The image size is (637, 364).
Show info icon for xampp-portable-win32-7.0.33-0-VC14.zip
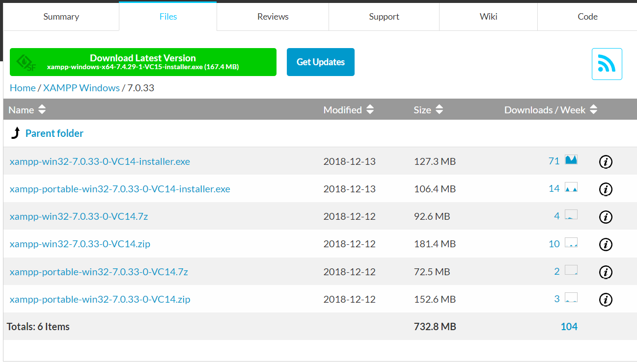pos(606,299)
